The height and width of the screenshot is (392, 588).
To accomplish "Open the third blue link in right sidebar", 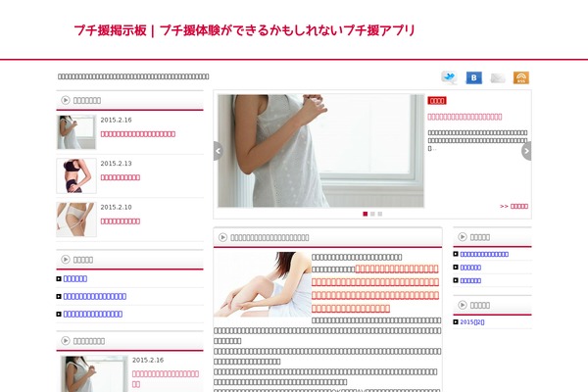I will (470, 280).
